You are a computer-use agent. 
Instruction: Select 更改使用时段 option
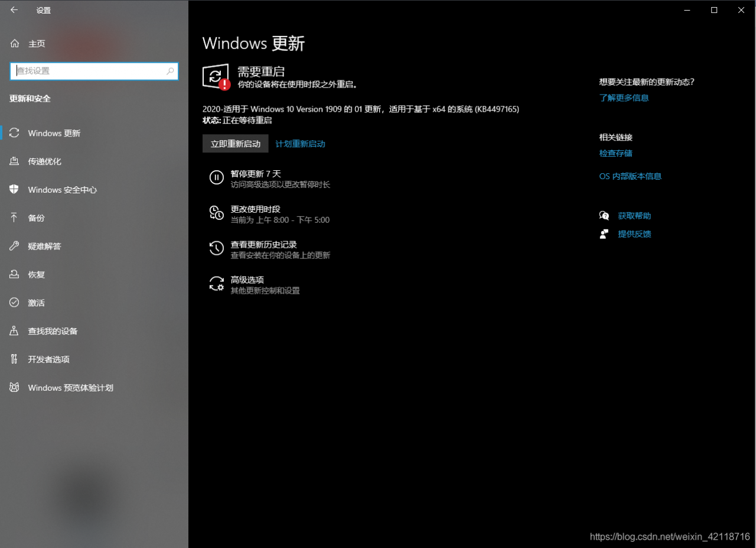coord(270,214)
